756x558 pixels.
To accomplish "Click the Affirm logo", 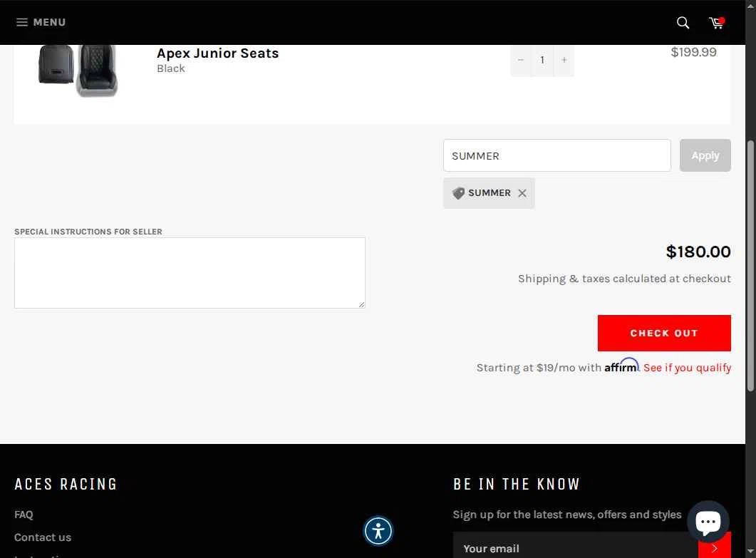I will (x=621, y=366).
